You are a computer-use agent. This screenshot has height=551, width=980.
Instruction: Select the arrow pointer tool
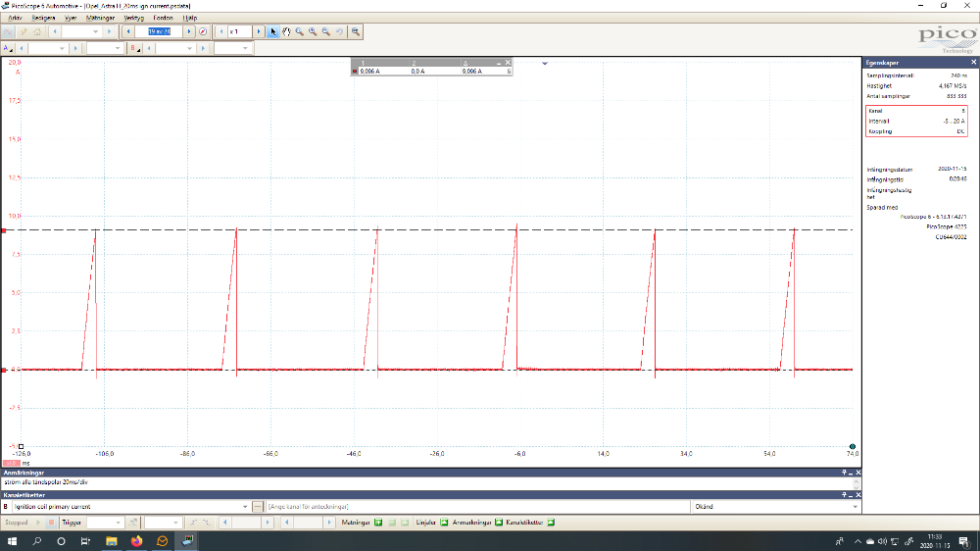point(273,31)
